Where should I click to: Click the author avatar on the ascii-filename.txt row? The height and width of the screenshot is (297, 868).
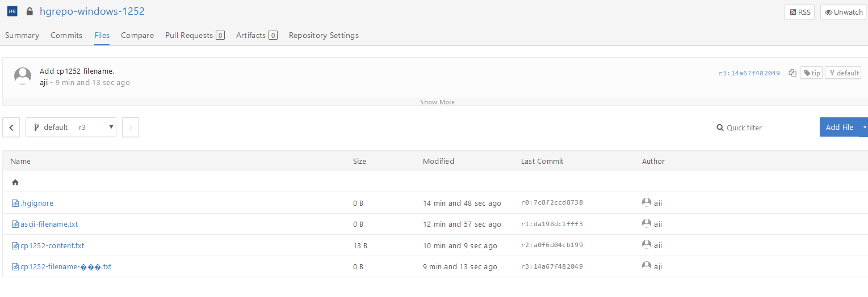pyautogui.click(x=646, y=224)
